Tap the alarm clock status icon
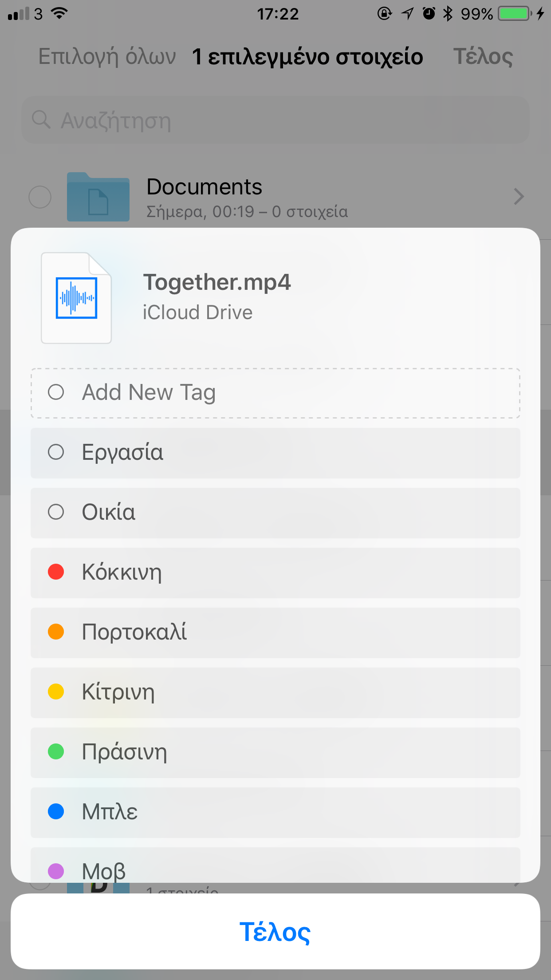Screen dimensions: 551x980 pyautogui.click(x=429, y=14)
